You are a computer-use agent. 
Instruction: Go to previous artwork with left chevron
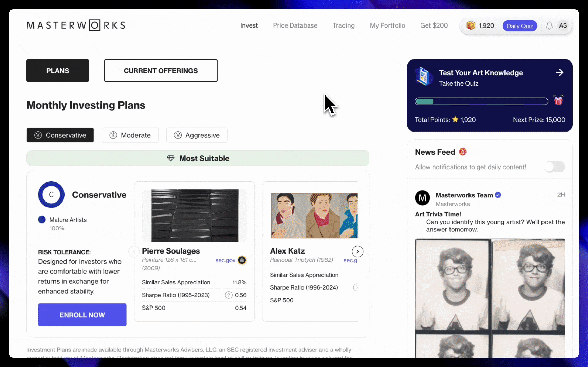(x=134, y=251)
